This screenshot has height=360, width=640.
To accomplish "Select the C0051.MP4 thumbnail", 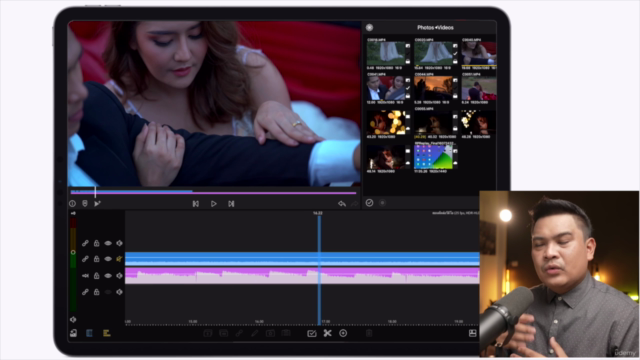I will tap(479, 88).
